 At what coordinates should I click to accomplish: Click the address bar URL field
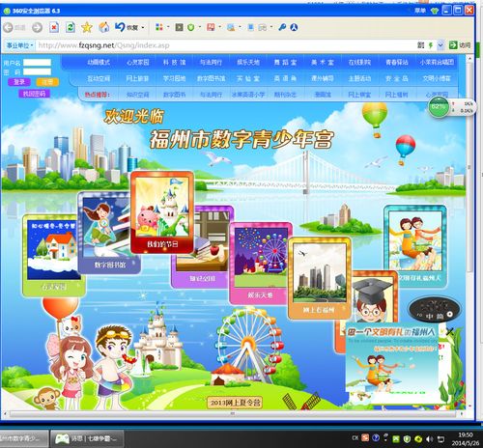(225, 45)
